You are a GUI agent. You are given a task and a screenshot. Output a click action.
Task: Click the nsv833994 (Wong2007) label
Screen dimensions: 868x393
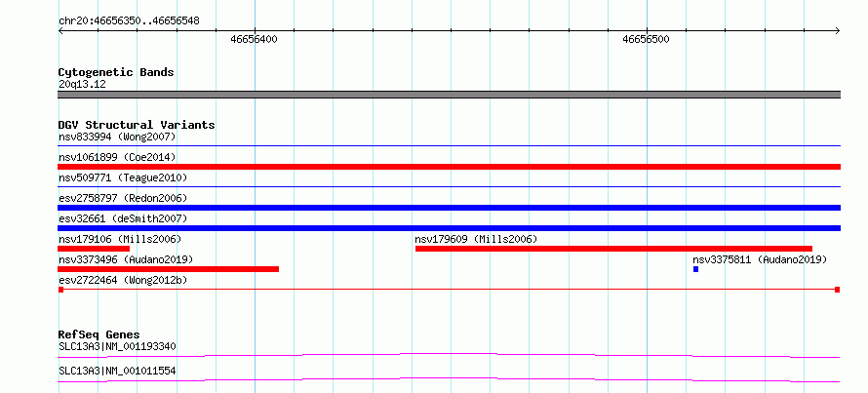[117, 137]
